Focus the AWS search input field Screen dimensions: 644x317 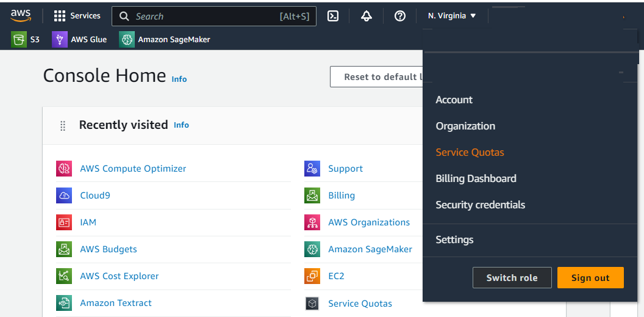point(214,16)
